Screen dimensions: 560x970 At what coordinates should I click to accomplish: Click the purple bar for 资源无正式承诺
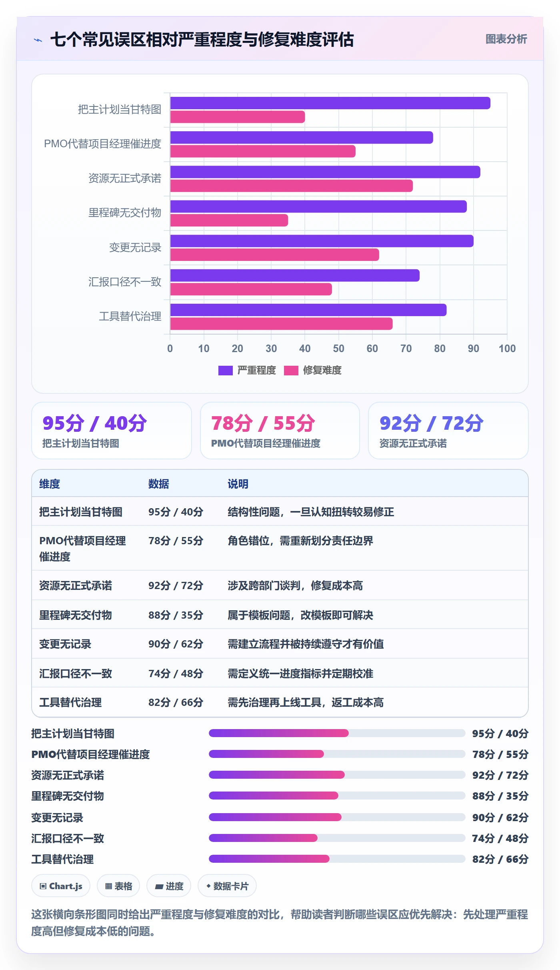[325, 172]
